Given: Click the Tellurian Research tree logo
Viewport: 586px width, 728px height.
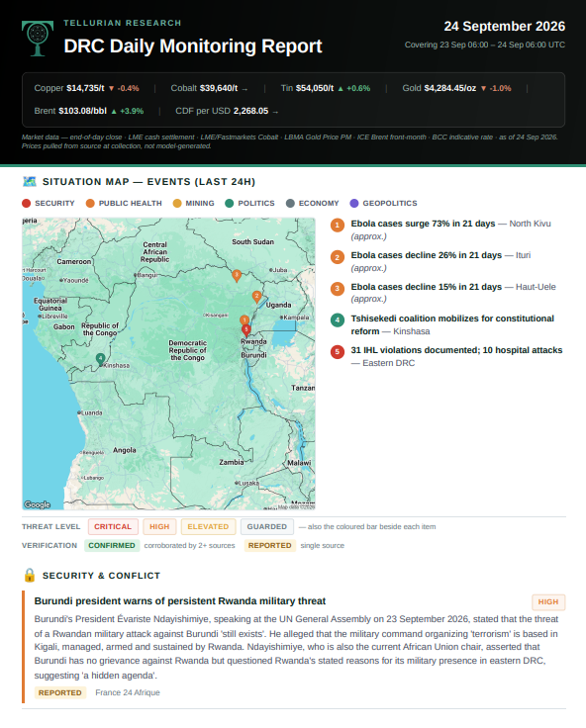Looking at the screenshot, I should pos(38,39).
